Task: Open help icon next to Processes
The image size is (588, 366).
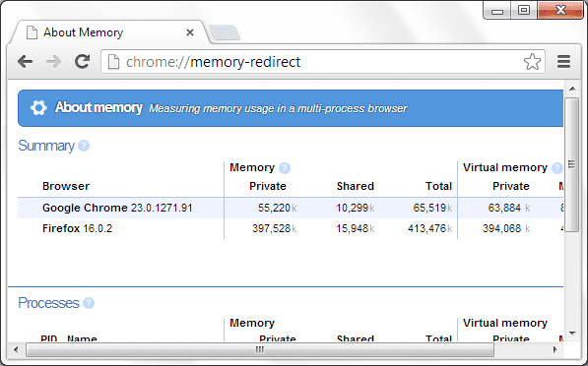Action: 89,303
